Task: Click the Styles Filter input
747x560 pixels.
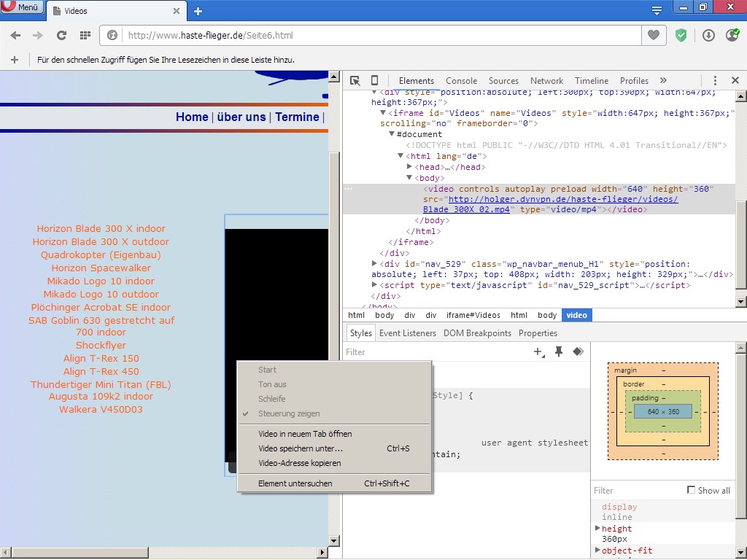Action: pos(436,352)
